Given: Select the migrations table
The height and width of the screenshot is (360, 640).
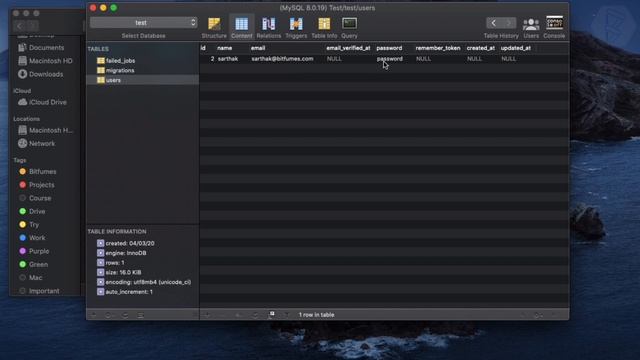Looking at the screenshot, I should click(x=120, y=70).
